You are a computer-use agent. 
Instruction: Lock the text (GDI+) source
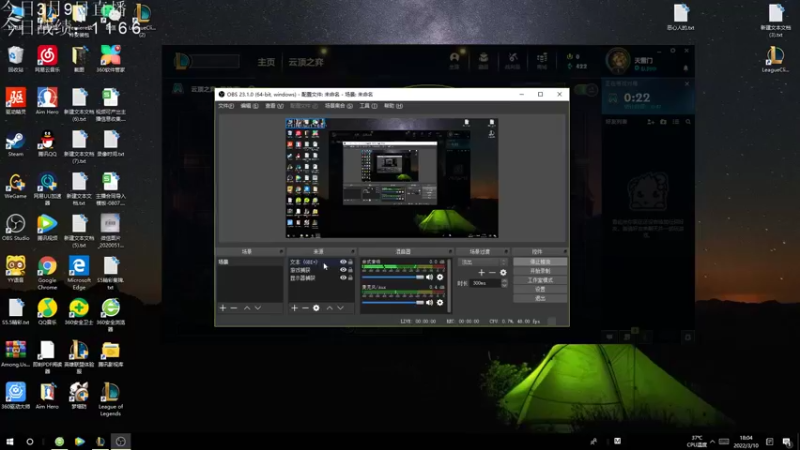[350, 262]
